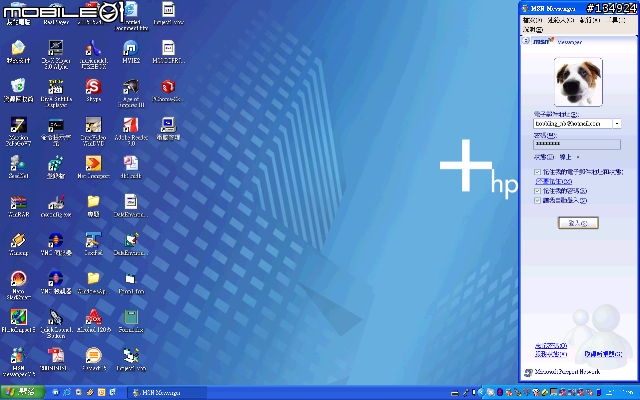Launch the Skype desktop shortcut
The height and width of the screenshot is (400, 640).
(x=93, y=90)
